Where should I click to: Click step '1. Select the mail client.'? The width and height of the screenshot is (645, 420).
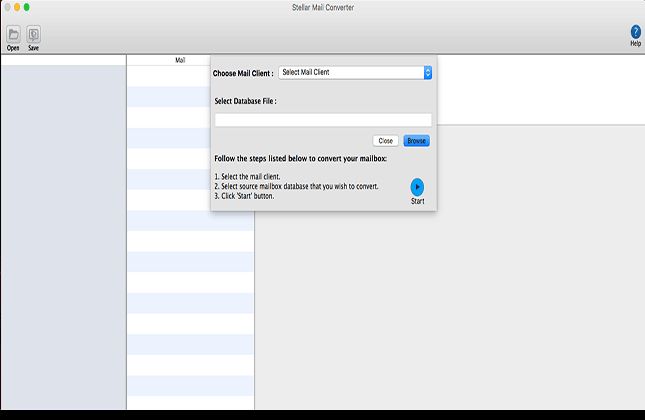[x=247, y=176]
